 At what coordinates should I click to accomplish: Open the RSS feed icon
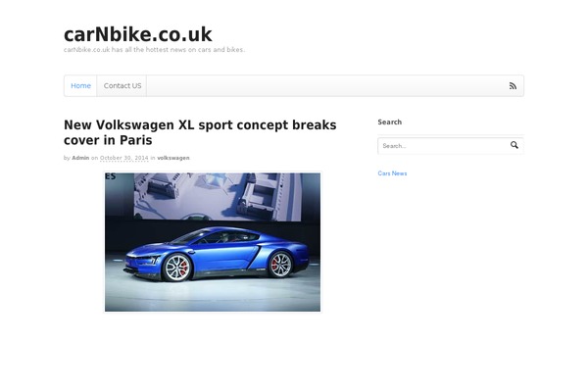click(x=513, y=86)
